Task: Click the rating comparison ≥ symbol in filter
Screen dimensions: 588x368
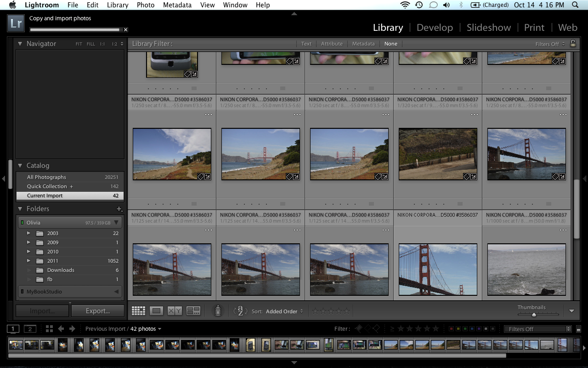Action: click(392, 329)
